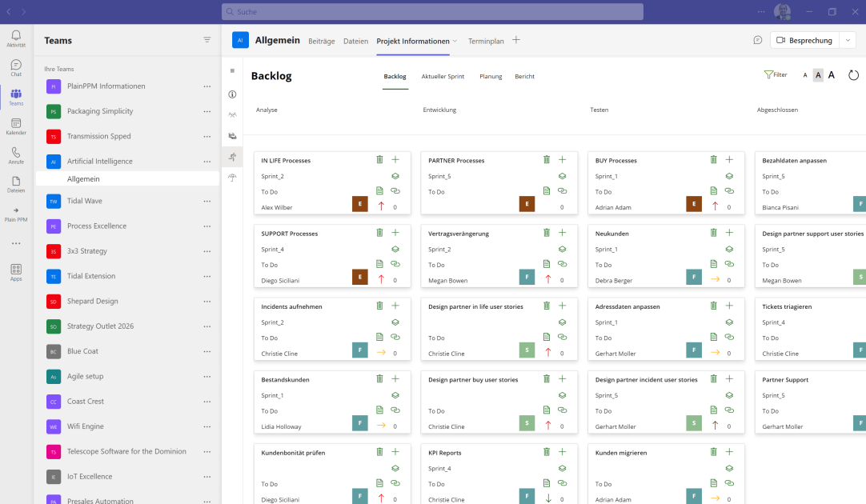Start a Besprechung meeting
This screenshot has width=866, height=504.
(x=804, y=40)
